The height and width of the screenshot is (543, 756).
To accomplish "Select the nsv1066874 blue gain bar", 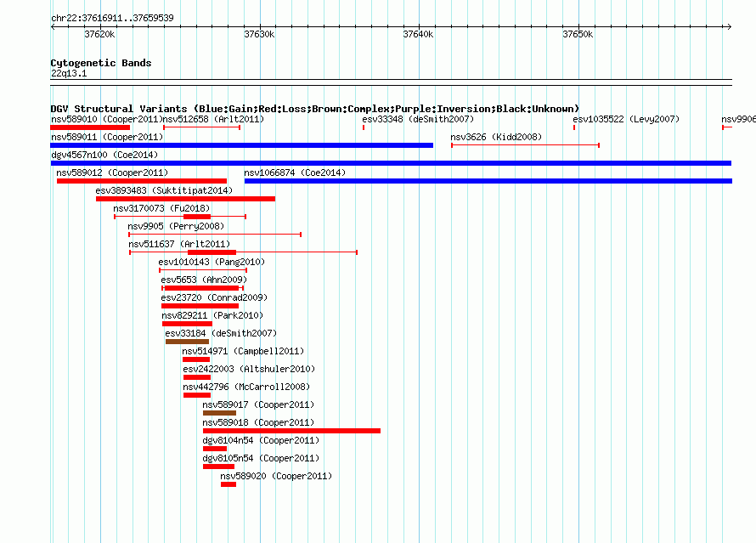I will (x=488, y=181).
